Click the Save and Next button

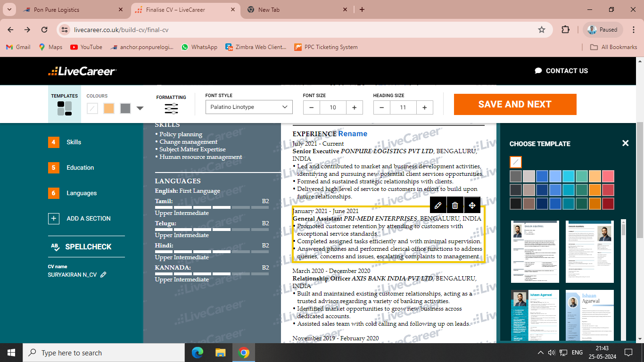515,104
